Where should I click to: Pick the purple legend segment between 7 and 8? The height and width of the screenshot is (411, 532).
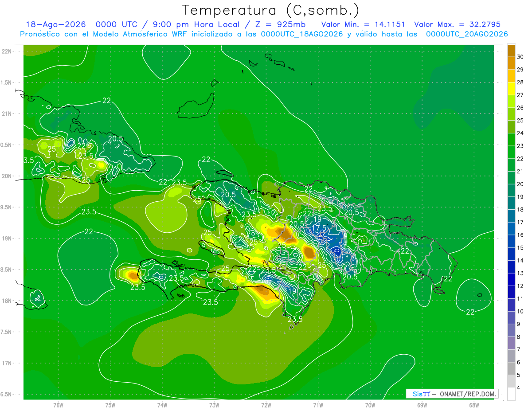(511, 343)
